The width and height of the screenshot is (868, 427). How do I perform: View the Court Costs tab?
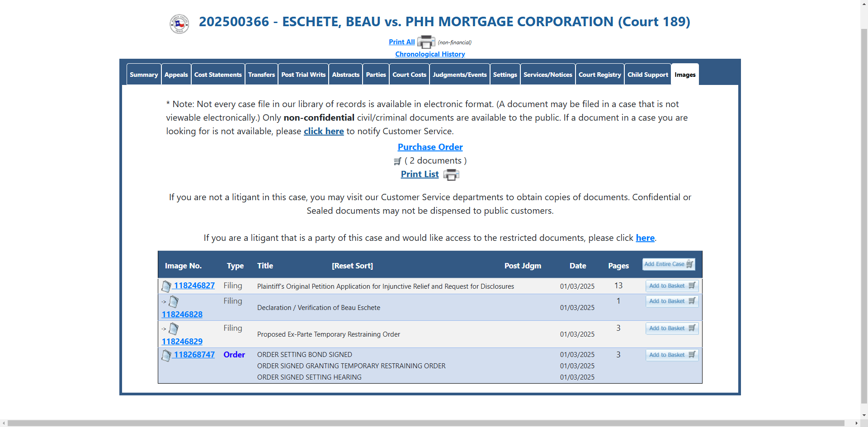pyautogui.click(x=410, y=75)
